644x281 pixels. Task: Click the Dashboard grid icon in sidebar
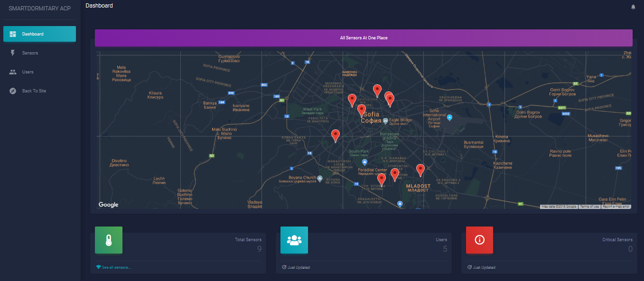click(x=13, y=34)
